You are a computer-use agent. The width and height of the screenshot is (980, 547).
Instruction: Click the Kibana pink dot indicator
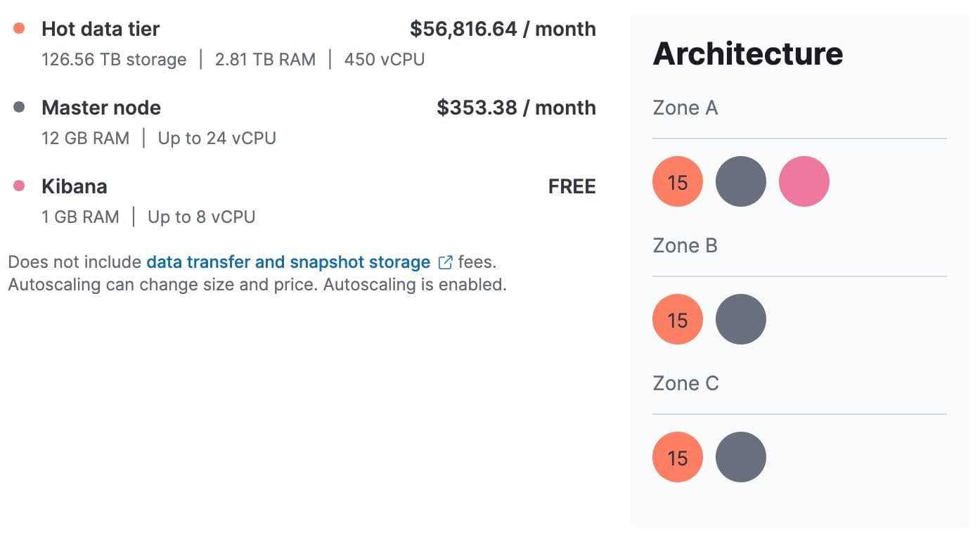tap(18, 184)
